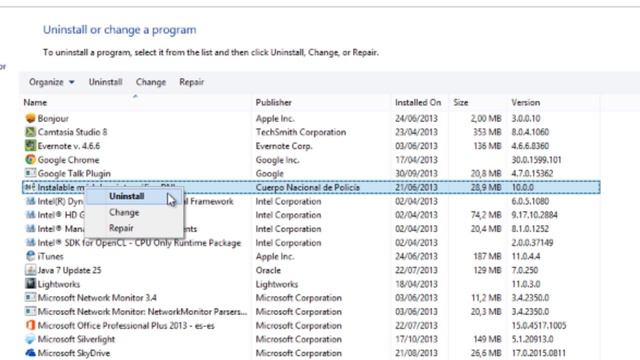The width and height of the screenshot is (640, 360).
Task: Click the Microsoft Silverlight icon
Action: (x=30, y=339)
